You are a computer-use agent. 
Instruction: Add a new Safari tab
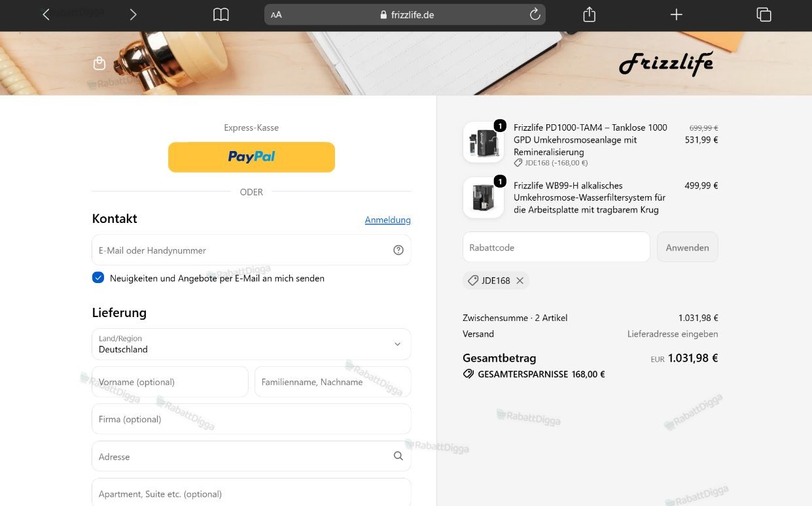pos(677,14)
